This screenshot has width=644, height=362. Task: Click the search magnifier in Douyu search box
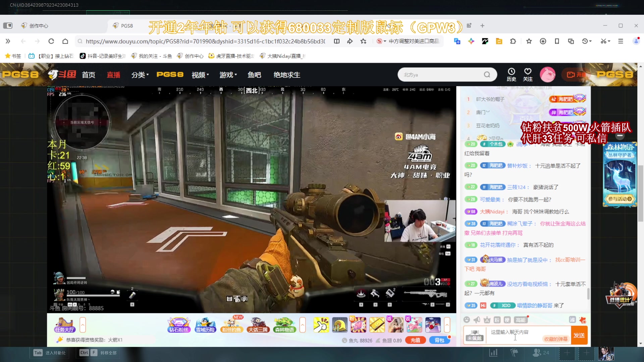487,75
